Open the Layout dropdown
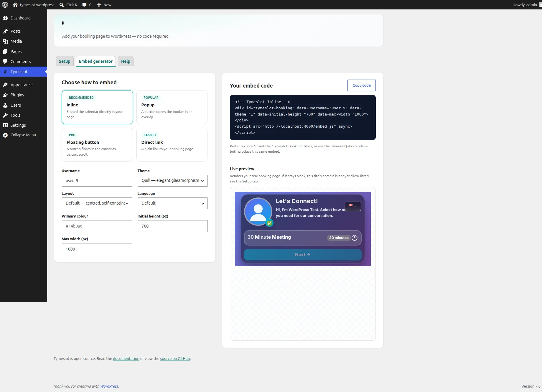The width and height of the screenshot is (542, 392). coord(97,203)
